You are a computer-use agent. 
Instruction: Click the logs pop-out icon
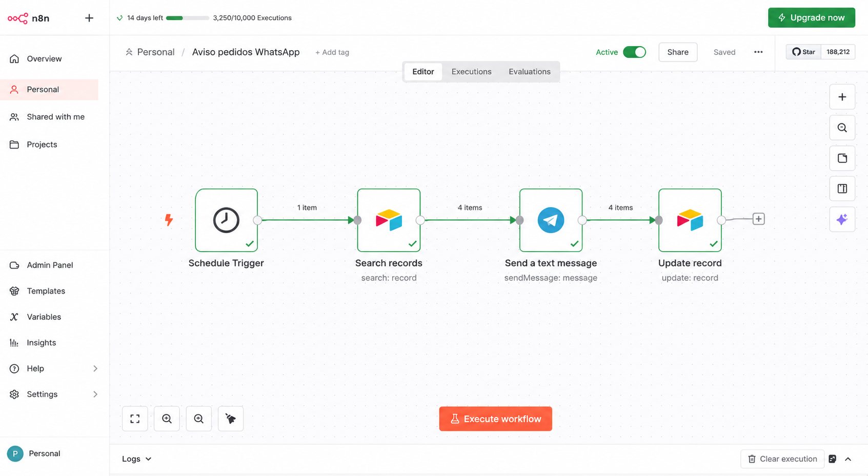pyautogui.click(x=833, y=459)
